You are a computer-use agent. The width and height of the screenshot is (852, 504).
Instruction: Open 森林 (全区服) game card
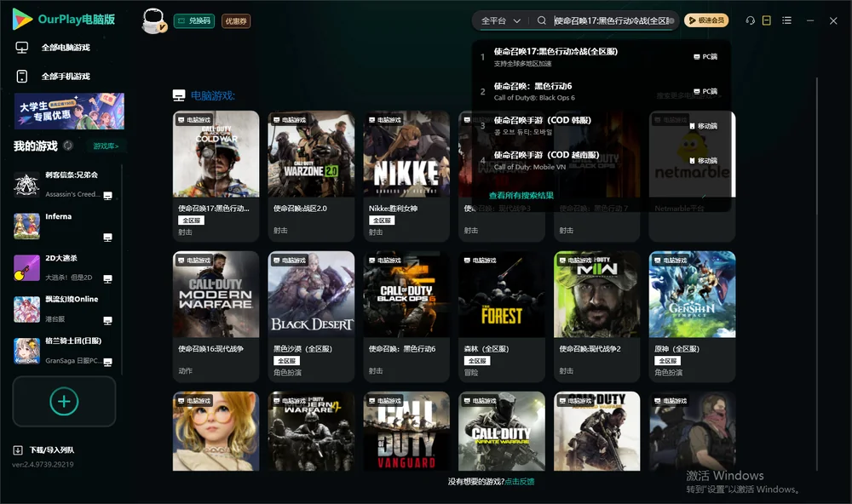coord(502,317)
